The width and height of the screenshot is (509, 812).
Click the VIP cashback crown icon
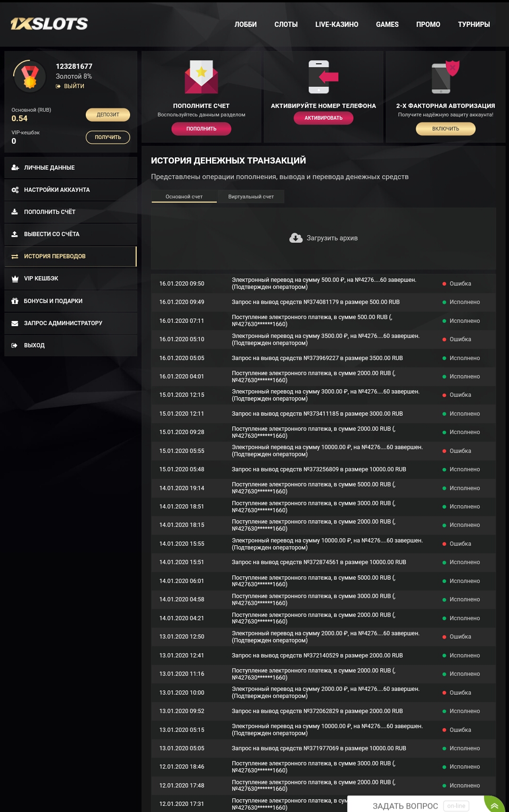click(15, 279)
